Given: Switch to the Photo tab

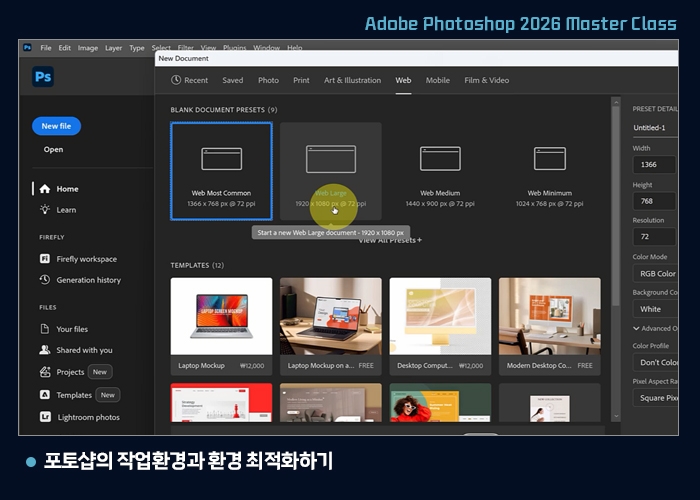Looking at the screenshot, I should tap(268, 80).
